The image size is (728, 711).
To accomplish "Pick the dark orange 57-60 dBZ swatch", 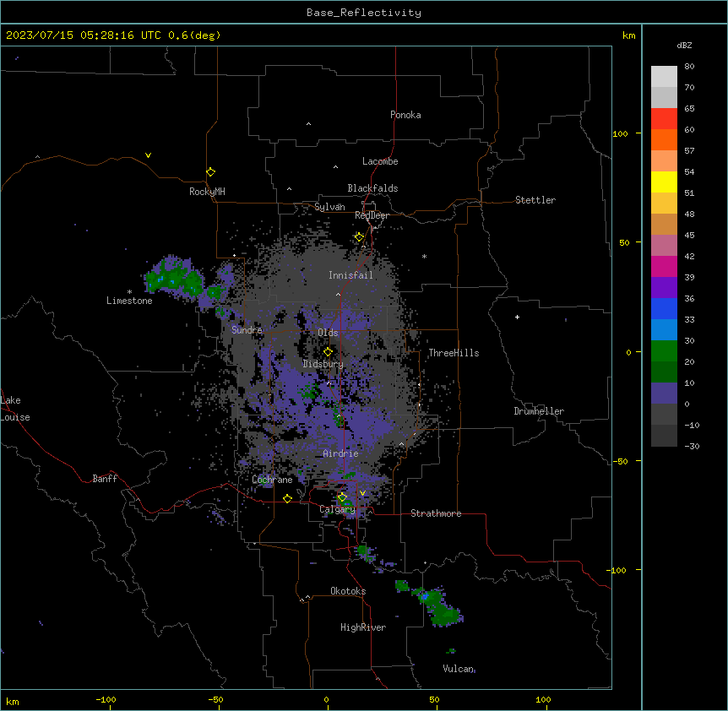I will tap(664, 139).
